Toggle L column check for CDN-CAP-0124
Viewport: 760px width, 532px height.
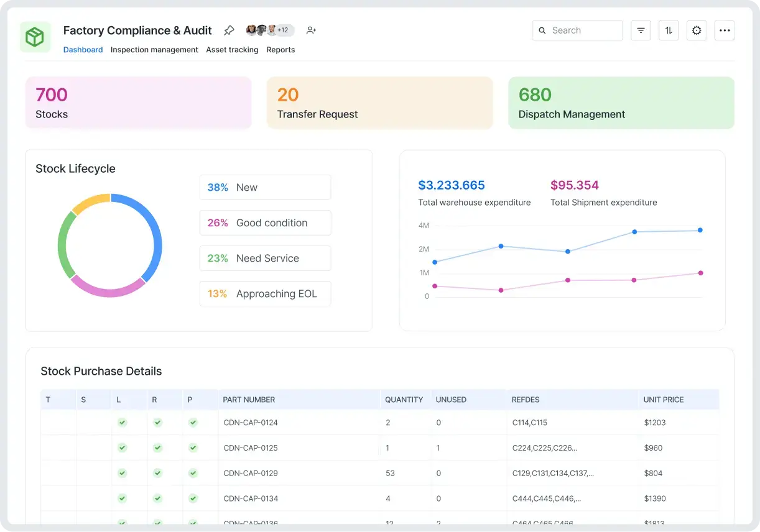click(123, 423)
